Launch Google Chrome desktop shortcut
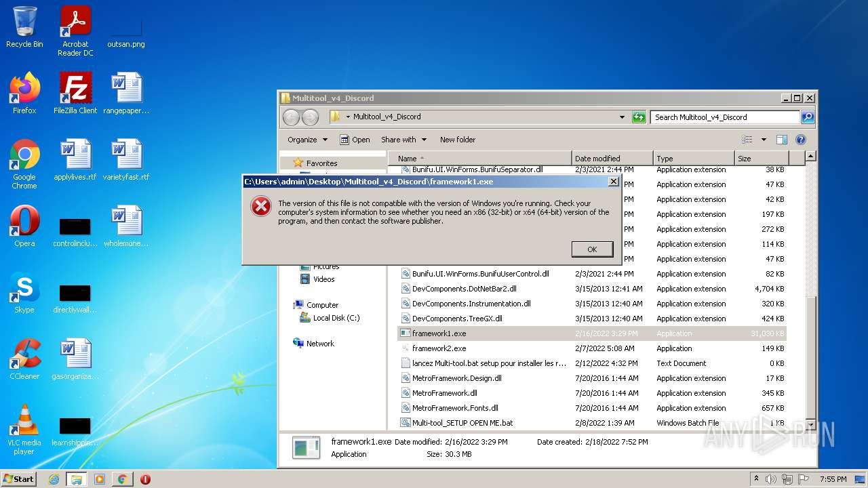The height and width of the screenshot is (488, 868). (24, 164)
